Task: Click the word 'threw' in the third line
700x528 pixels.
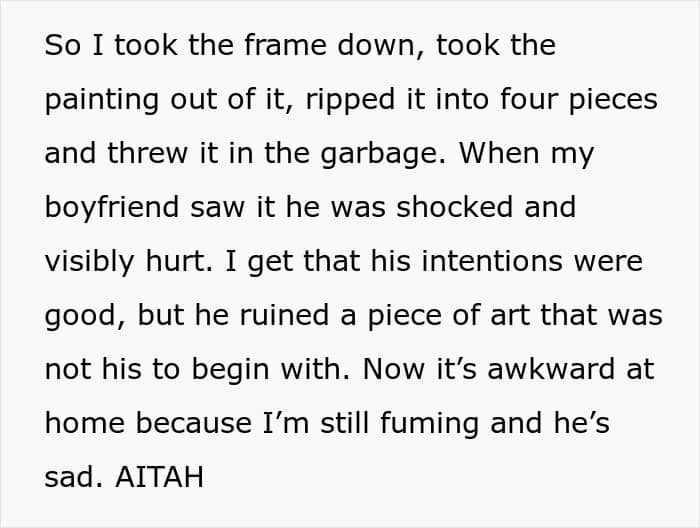Action: coord(147,153)
